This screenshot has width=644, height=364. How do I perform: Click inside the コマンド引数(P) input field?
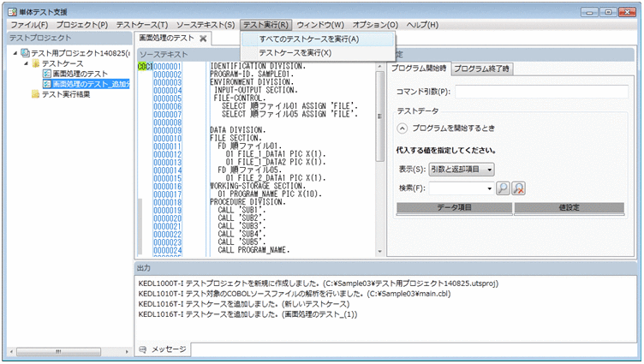click(x=541, y=92)
